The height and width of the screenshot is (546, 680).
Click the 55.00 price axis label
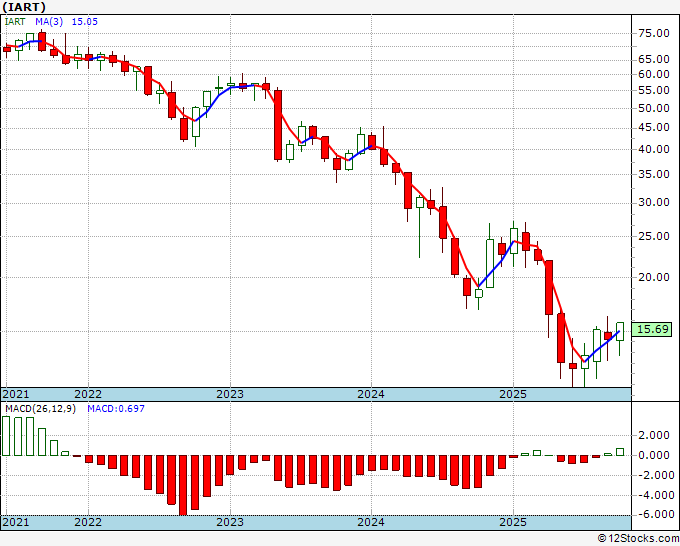[x=654, y=90]
